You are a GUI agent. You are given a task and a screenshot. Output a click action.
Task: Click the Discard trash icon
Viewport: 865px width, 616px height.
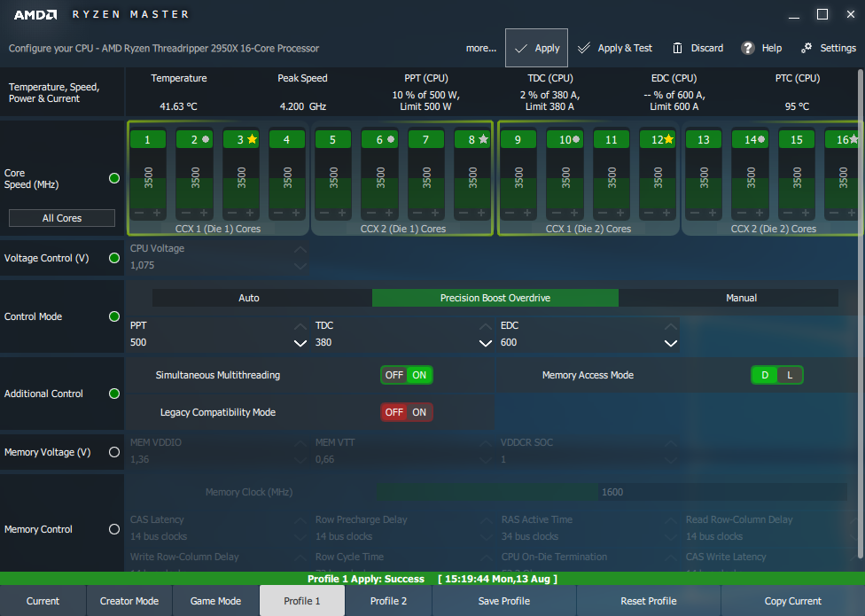coord(677,48)
